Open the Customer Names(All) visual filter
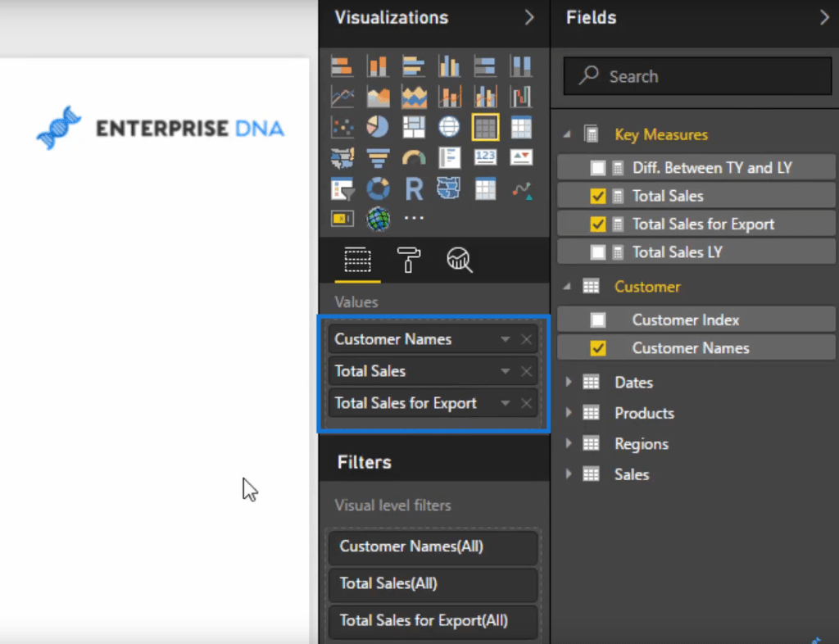The height and width of the screenshot is (644, 839). 433,547
